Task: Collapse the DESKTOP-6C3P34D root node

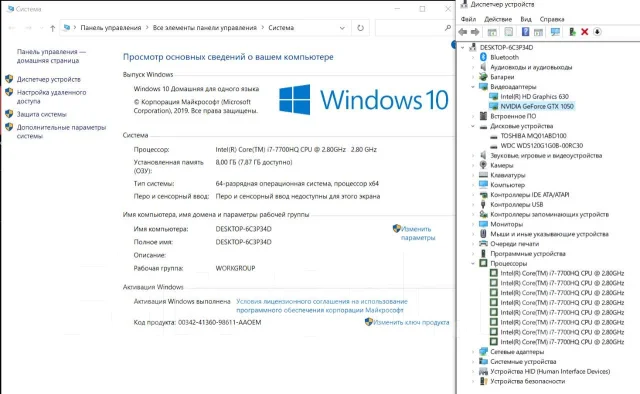Action: 463,47
